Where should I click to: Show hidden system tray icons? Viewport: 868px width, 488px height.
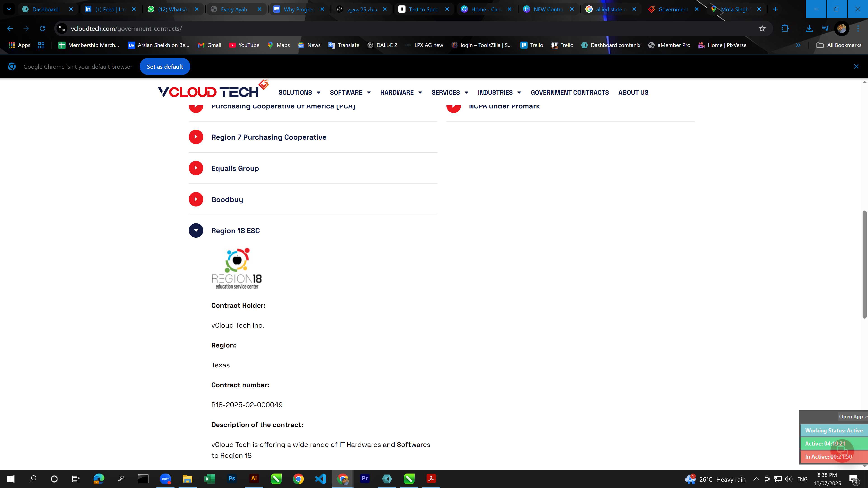[756, 479]
